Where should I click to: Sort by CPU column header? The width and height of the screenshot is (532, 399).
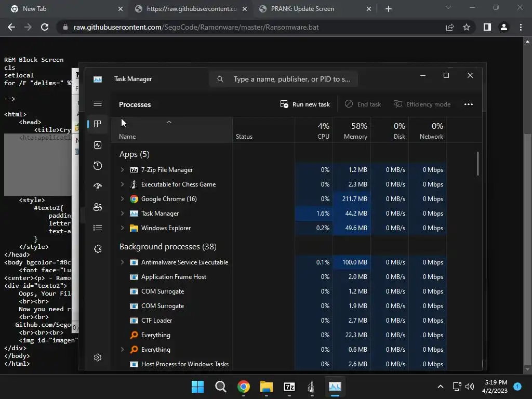tap(314, 130)
